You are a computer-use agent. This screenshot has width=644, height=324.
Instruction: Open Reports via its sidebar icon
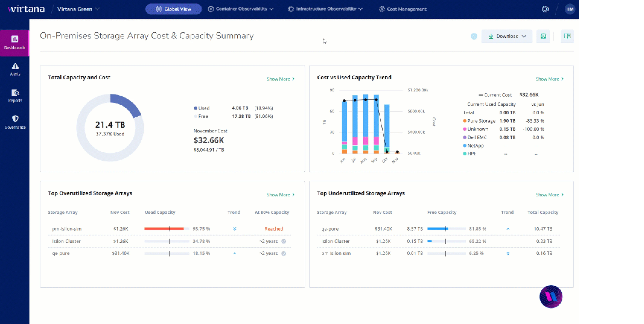click(x=15, y=96)
